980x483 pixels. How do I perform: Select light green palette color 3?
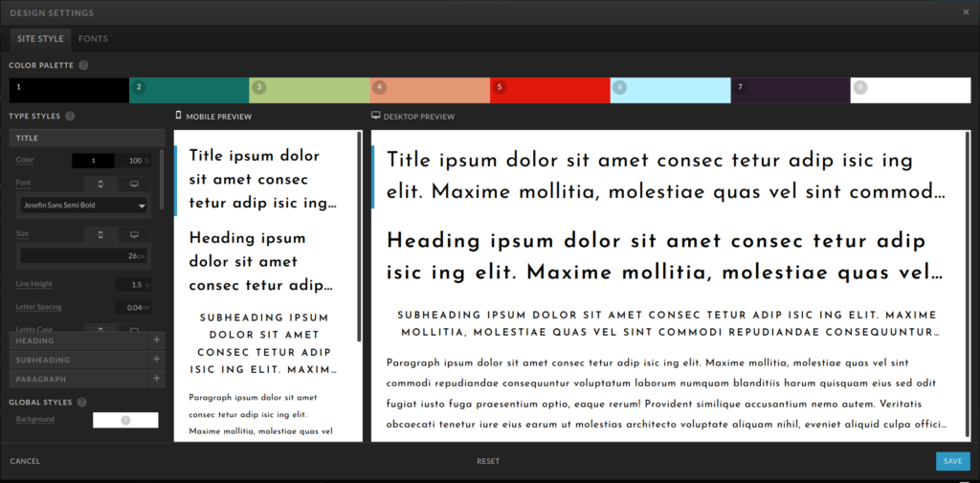coord(309,91)
